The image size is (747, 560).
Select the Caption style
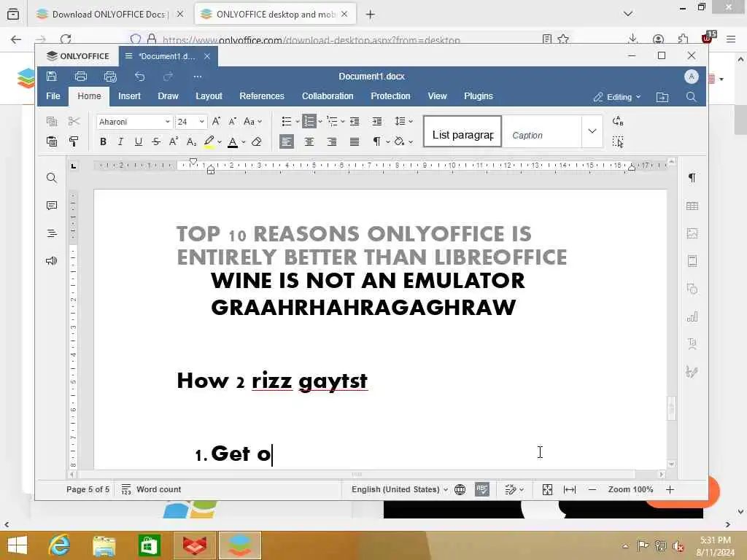coord(542,131)
